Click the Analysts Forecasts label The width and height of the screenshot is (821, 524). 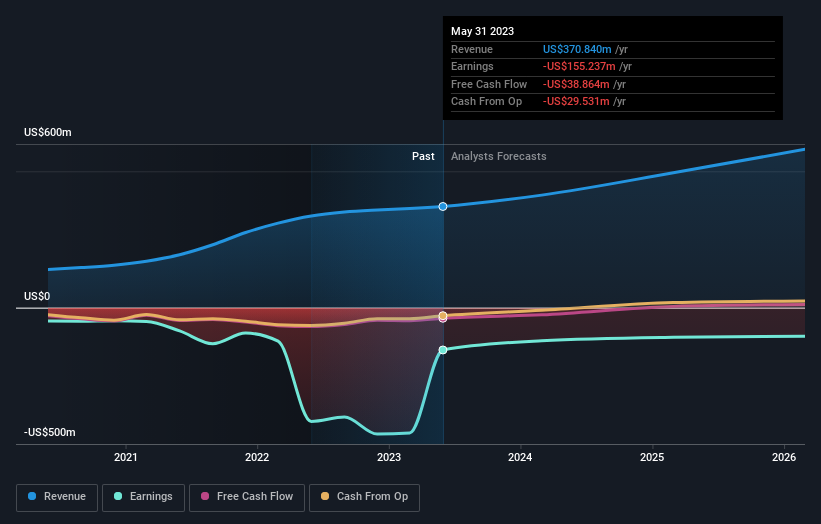point(498,156)
